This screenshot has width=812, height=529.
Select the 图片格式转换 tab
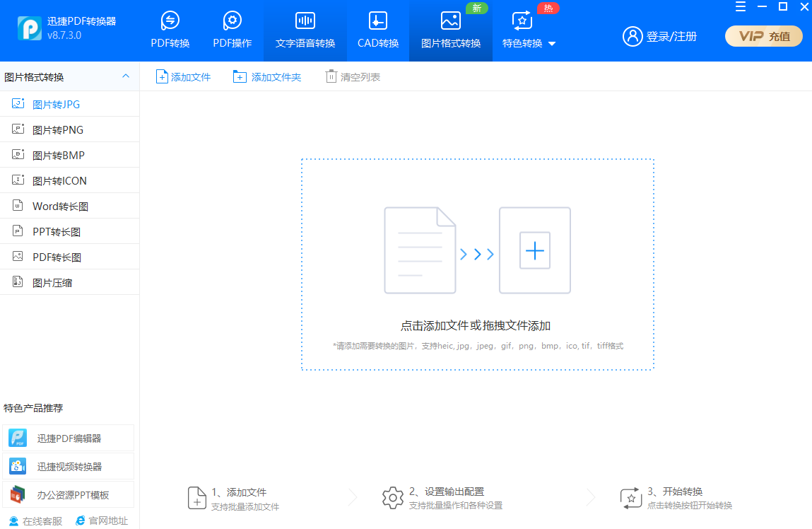coord(451,30)
